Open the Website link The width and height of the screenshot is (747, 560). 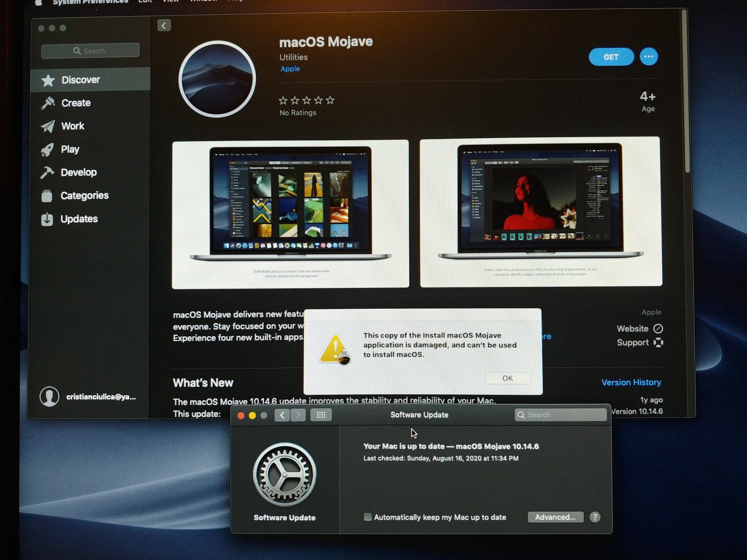coord(632,329)
